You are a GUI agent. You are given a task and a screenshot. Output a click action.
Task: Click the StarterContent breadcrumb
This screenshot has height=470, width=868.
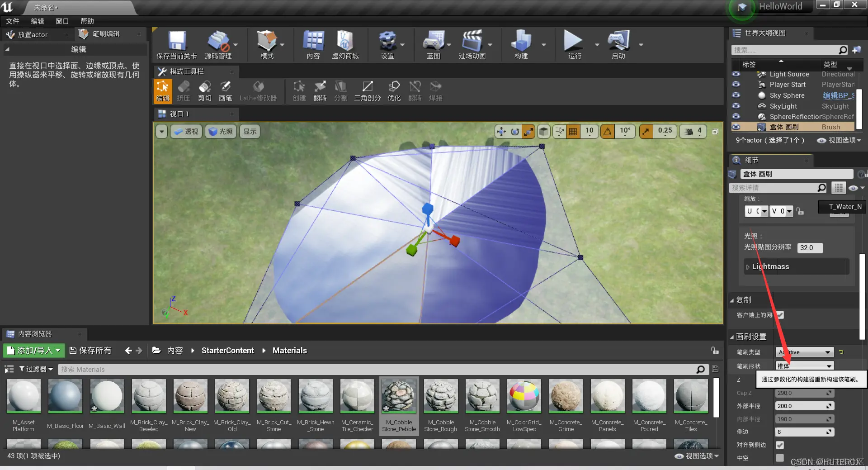(x=227, y=351)
